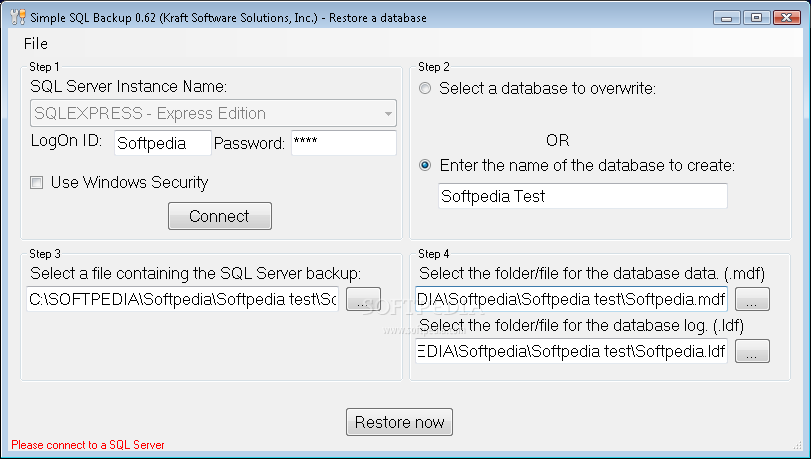This screenshot has width=811, height=459.
Task: Click the LogOn ID input field
Action: pos(162,143)
